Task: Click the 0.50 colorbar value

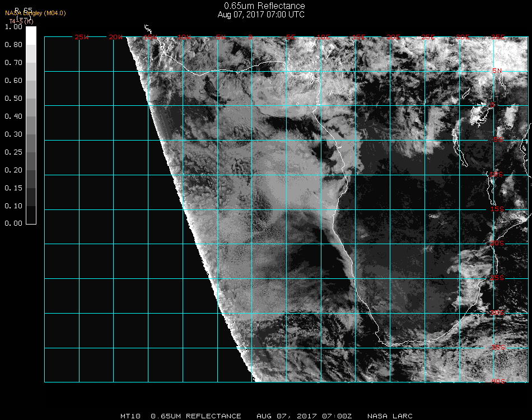Action: (13, 99)
